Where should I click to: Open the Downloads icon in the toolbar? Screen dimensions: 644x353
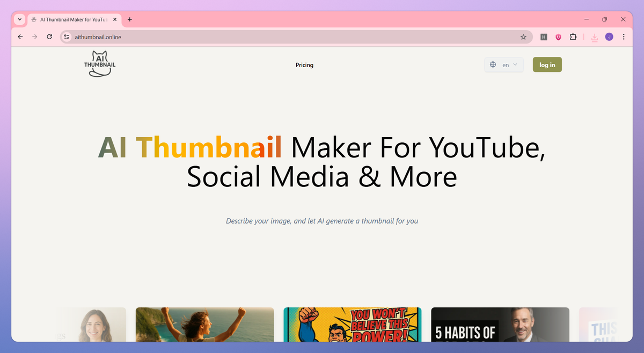tap(594, 37)
